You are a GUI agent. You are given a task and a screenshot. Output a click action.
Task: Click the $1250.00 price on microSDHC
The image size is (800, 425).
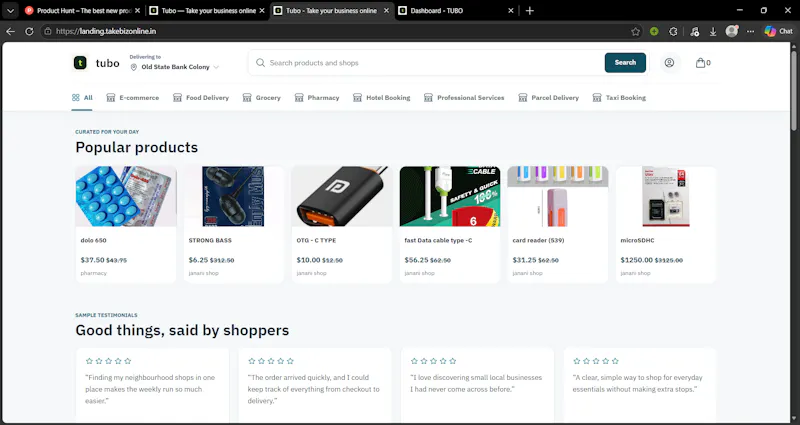point(636,260)
